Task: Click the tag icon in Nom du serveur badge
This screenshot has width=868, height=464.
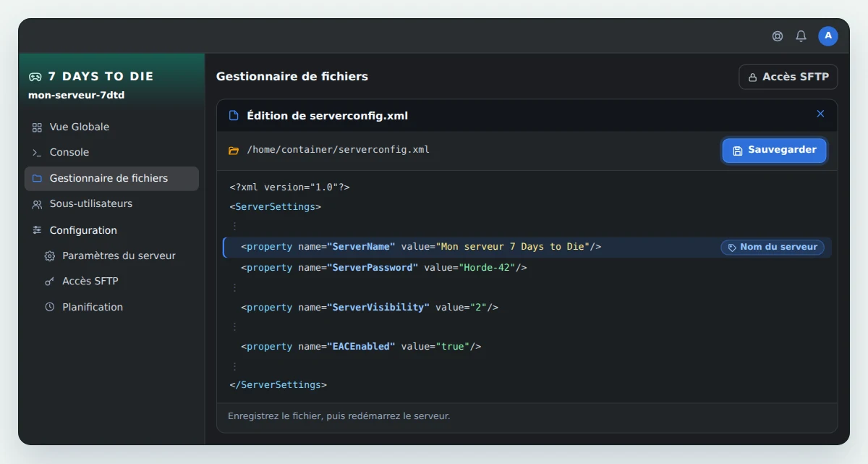Action: point(732,248)
